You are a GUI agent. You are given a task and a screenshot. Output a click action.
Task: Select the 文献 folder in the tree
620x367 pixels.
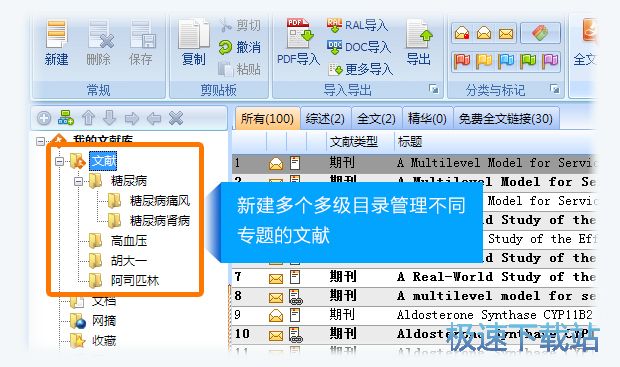(x=104, y=161)
